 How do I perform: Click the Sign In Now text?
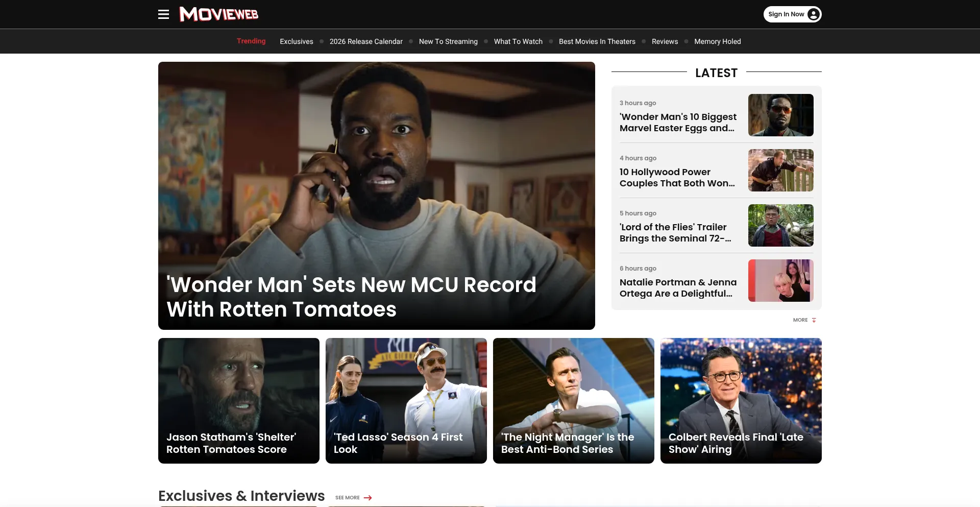click(786, 14)
